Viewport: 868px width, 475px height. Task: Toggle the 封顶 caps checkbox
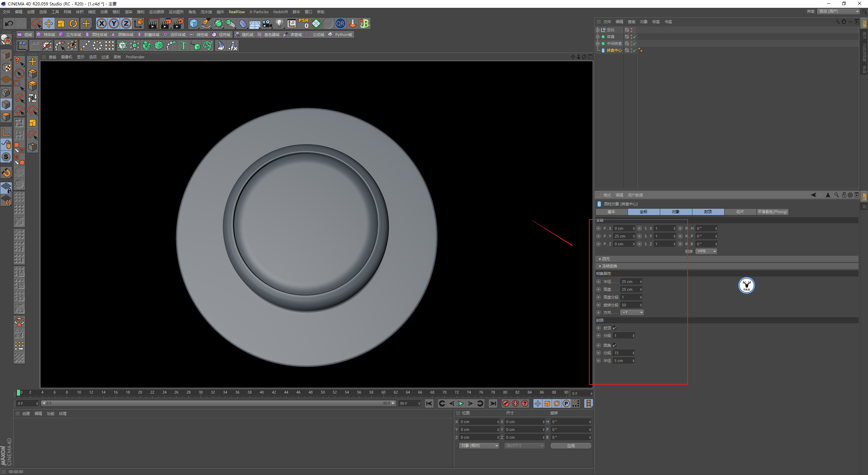pos(614,328)
